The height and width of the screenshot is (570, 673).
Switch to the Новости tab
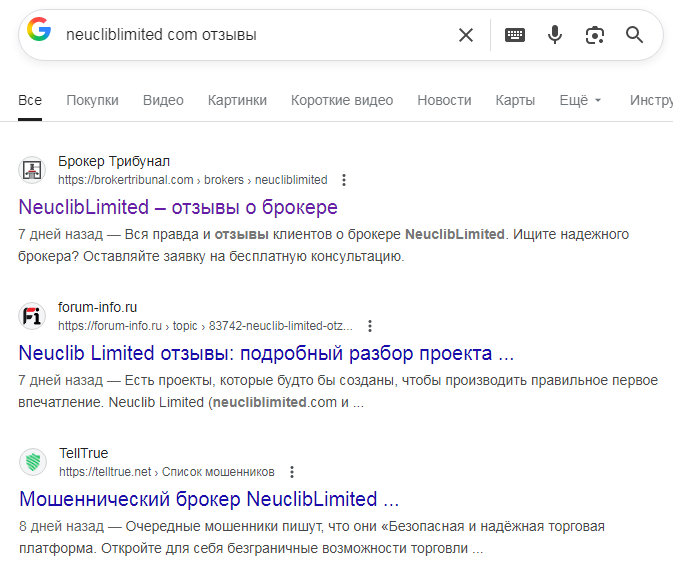pos(444,100)
